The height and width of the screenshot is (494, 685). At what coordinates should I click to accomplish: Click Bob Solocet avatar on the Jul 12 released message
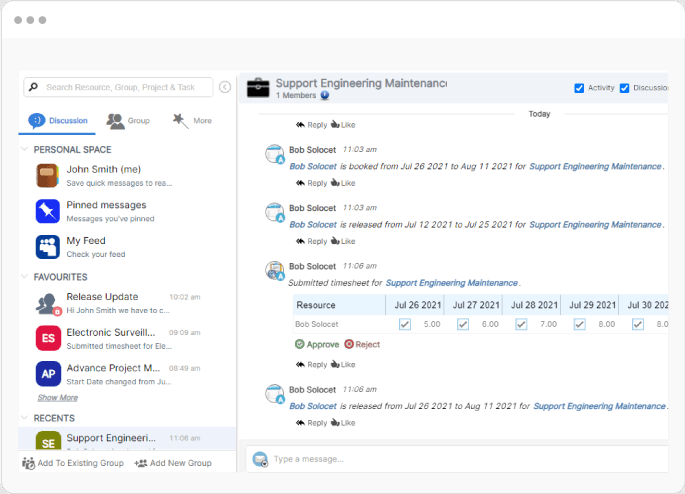[x=275, y=213]
